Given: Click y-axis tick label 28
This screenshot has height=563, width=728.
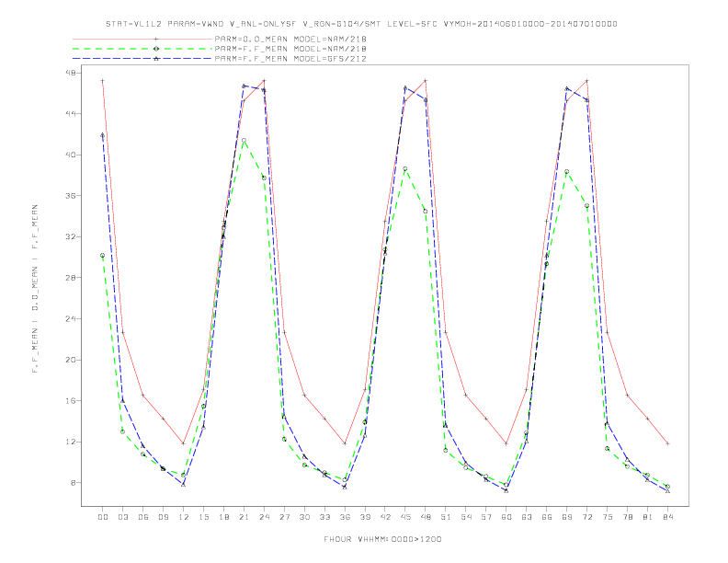Looking at the screenshot, I should pyautogui.click(x=72, y=278).
